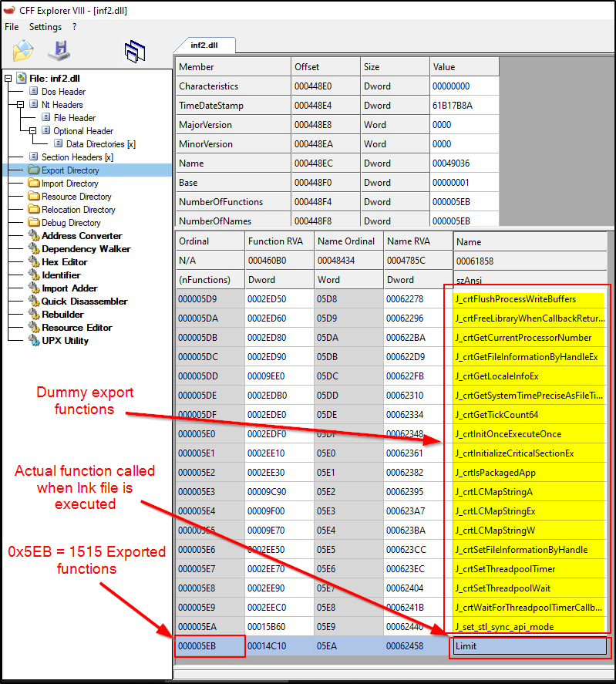Select export J_crtFlushProcessWriteBuffers
This screenshot has height=684, width=616.
point(530,299)
